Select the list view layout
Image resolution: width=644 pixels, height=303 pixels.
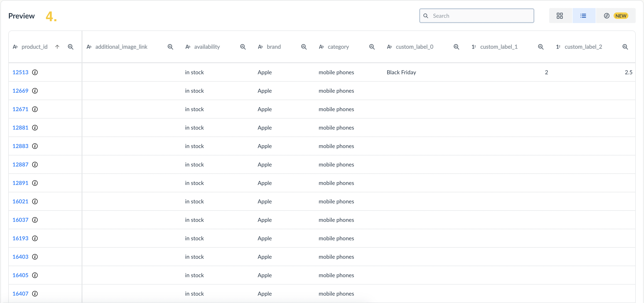(x=583, y=16)
